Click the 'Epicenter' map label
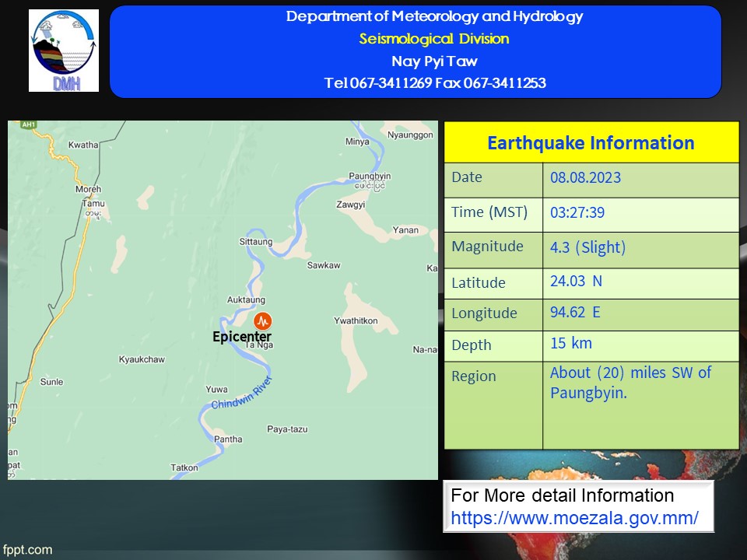The width and height of the screenshot is (747, 560). coord(242,336)
